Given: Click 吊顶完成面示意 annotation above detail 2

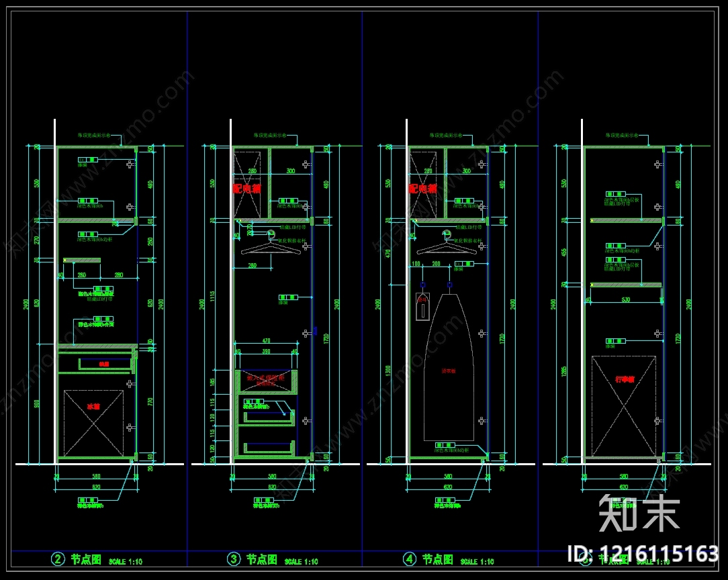Looking at the screenshot, I should click(x=94, y=136).
